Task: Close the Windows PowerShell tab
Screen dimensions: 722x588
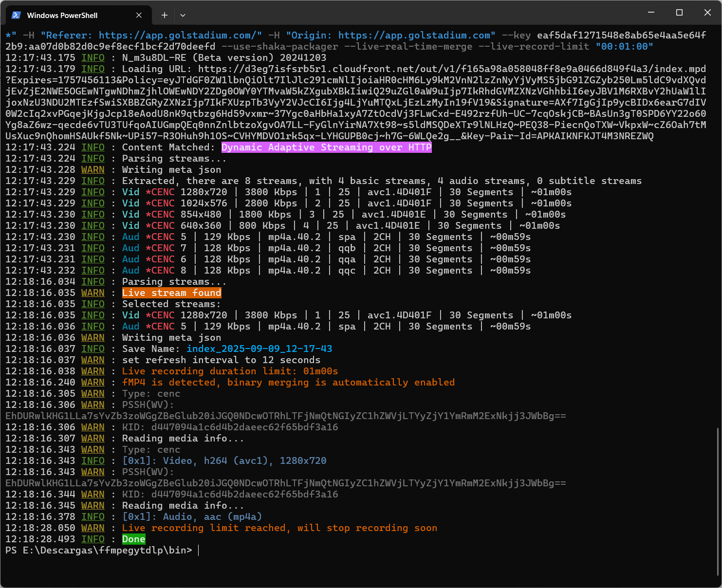Action: pos(139,15)
